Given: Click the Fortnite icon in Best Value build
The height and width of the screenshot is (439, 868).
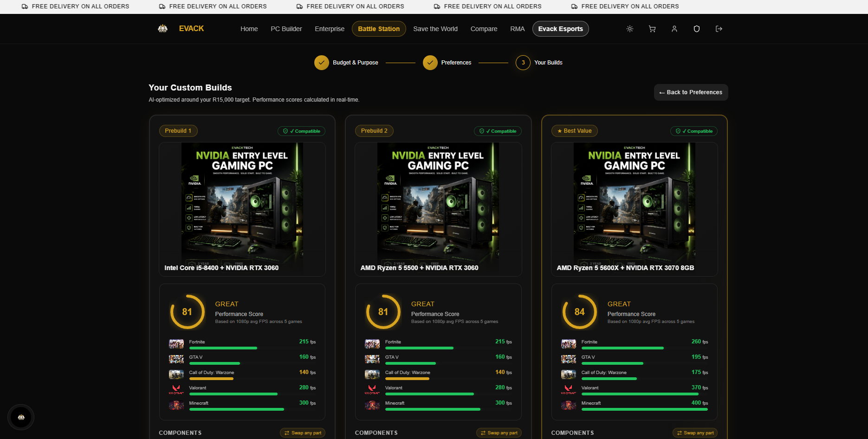Looking at the screenshot, I should tap(569, 344).
